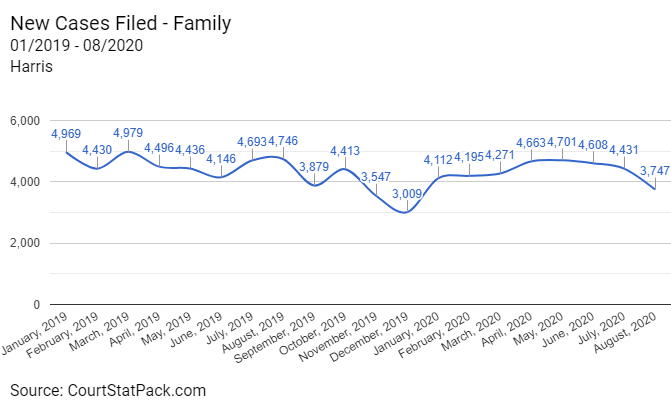Image resolution: width=671 pixels, height=406 pixels.
Task: Click the 3,547 data label
Action: tap(375, 176)
